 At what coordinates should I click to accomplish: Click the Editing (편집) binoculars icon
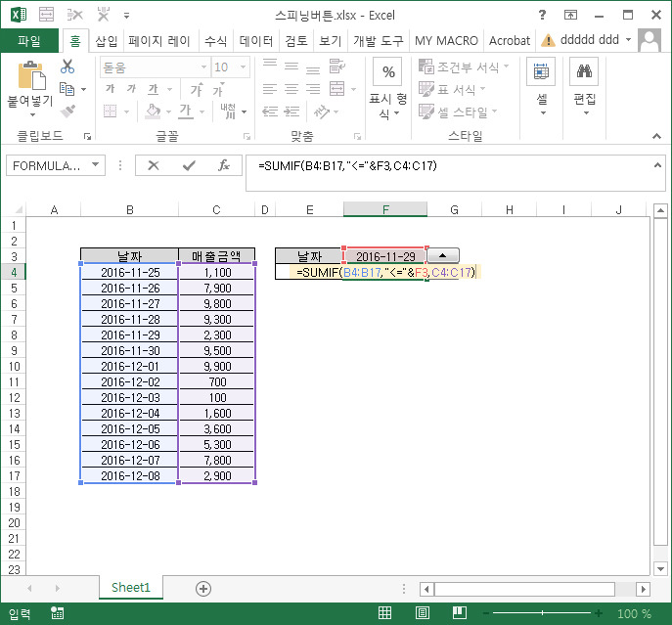tap(584, 71)
